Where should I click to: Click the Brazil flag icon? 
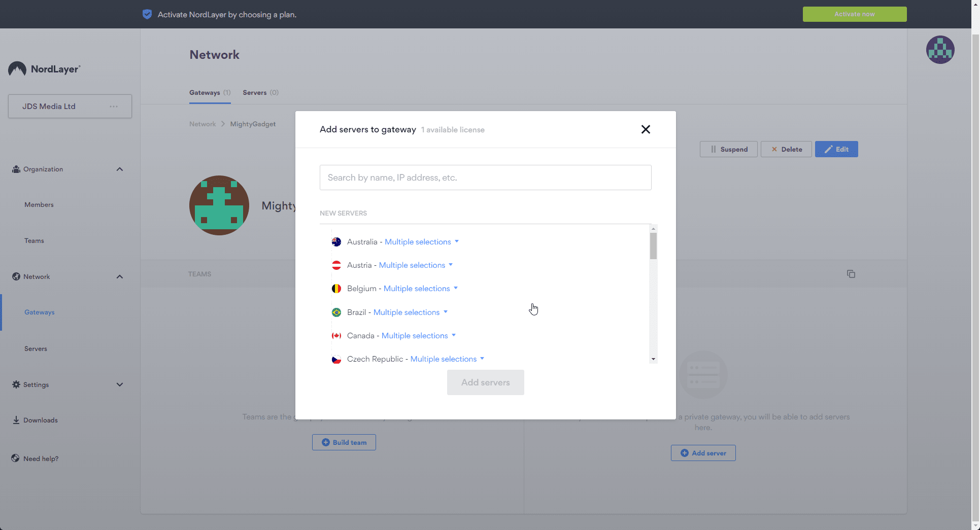point(336,312)
